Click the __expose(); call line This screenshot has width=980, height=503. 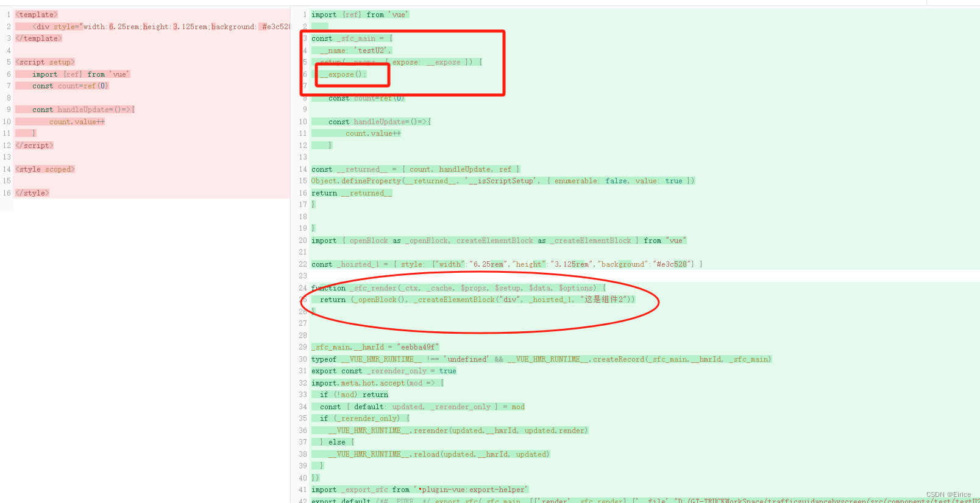click(343, 74)
